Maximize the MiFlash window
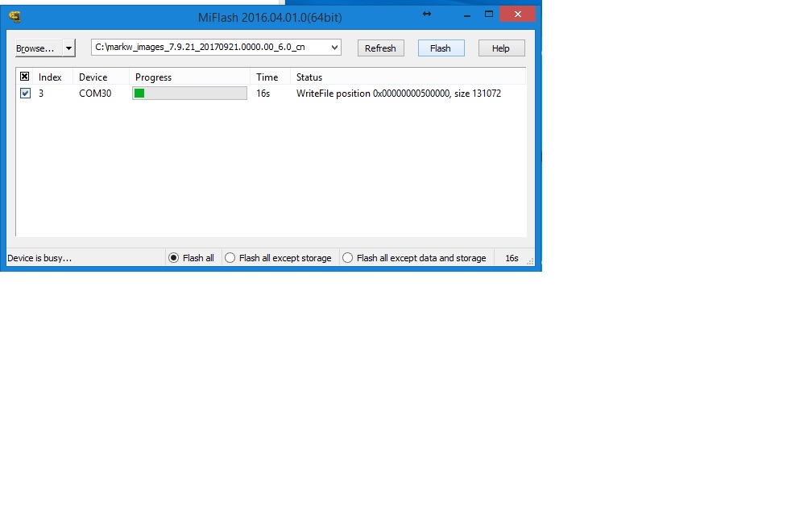812x508 pixels. [489, 15]
